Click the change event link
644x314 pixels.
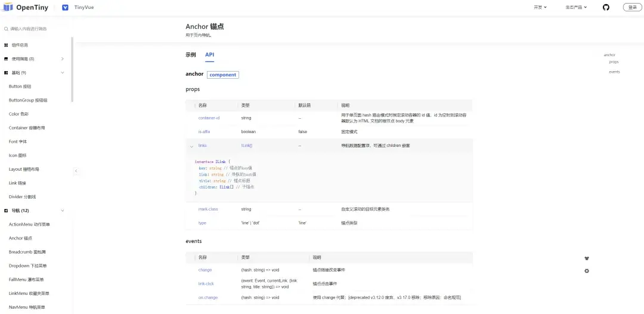(205, 270)
